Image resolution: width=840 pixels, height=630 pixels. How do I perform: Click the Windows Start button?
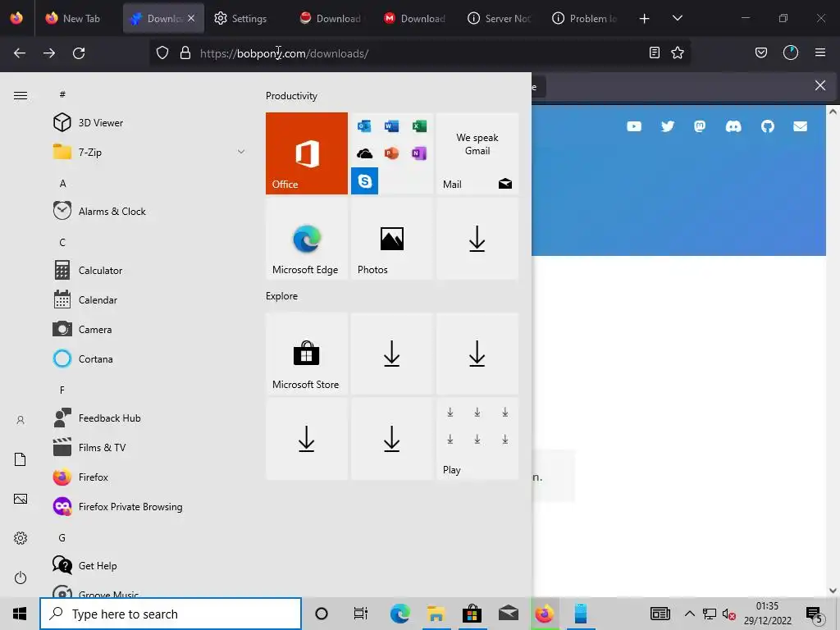point(20,614)
